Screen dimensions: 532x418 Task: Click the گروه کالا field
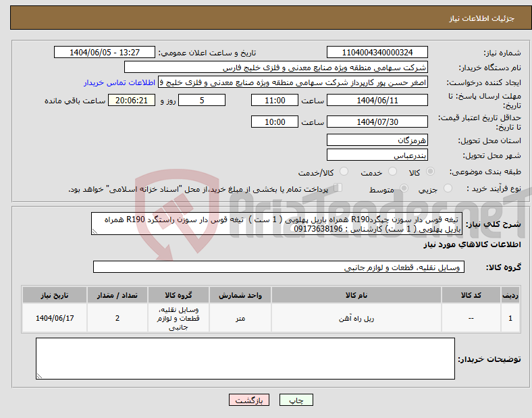coord(279,267)
